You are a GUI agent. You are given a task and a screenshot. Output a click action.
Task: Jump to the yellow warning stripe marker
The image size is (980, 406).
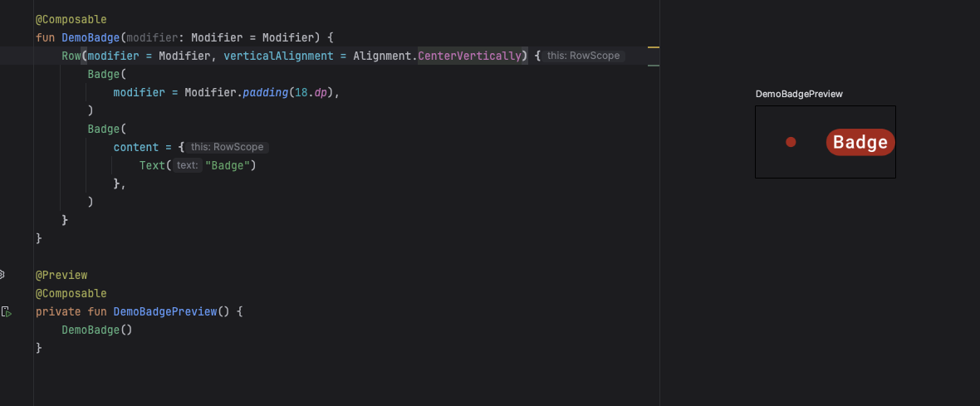653,47
